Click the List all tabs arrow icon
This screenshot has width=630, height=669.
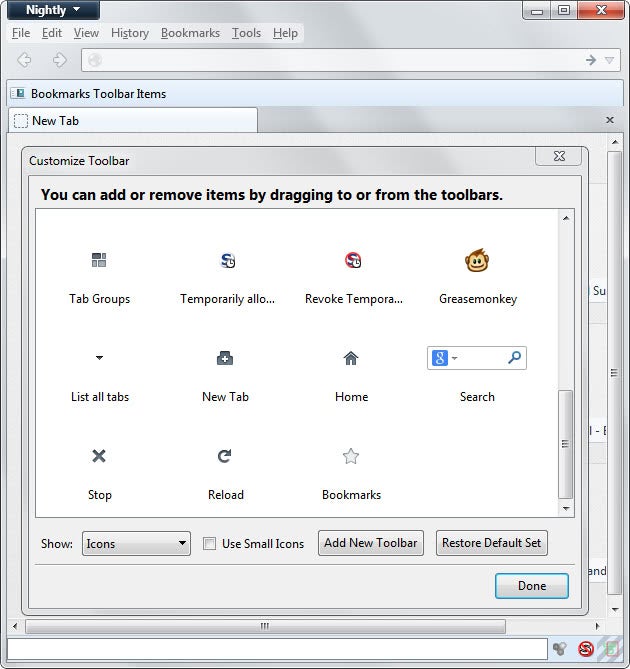(99, 358)
